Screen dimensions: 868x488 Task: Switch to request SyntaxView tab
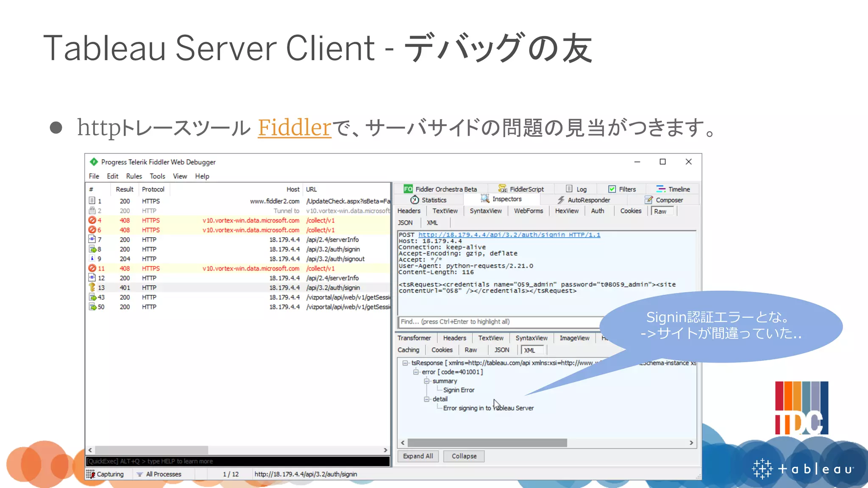coord(486,211)
